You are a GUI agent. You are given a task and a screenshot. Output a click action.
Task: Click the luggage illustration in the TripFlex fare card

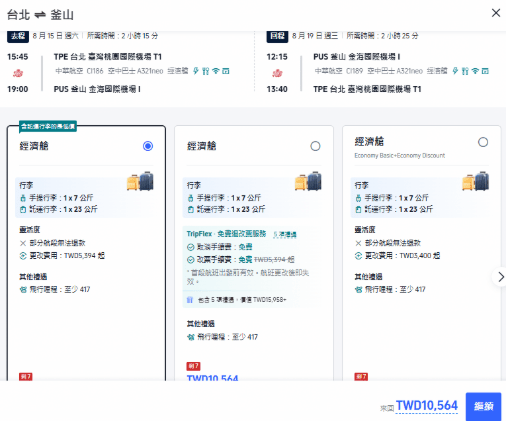[x=308, y=181]
